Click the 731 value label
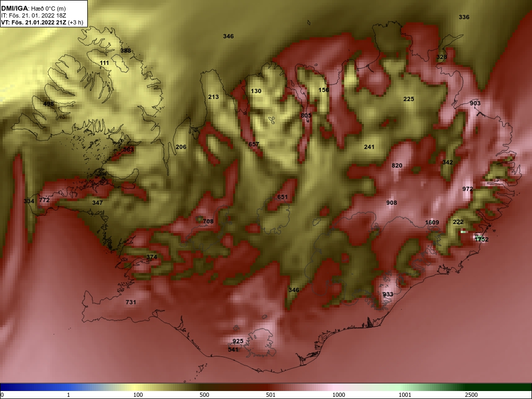Image resolution: width=532 pixels, height=399 pixels. 131,302
